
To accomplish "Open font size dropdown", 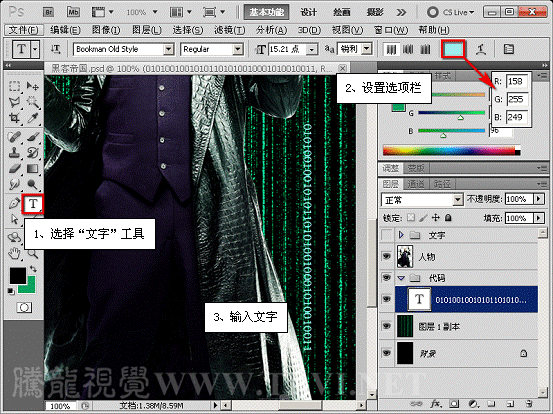I will tap(311, 50).
